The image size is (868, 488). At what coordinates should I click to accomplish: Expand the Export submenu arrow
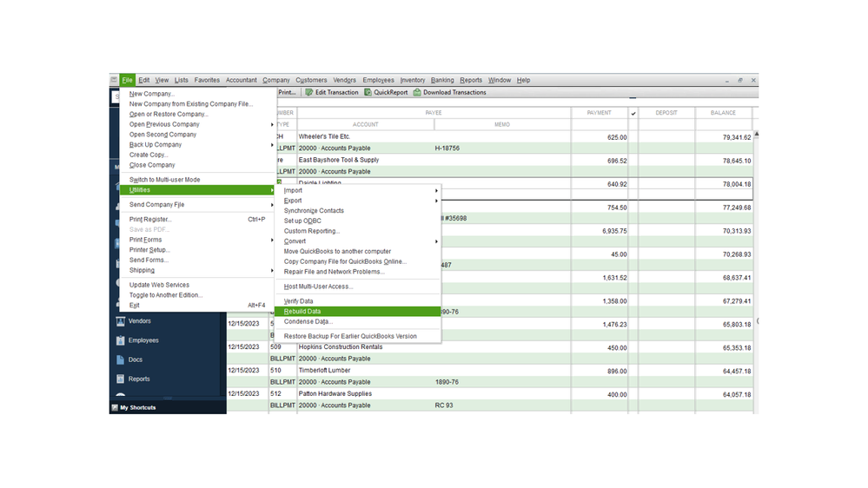coord(436,201)
